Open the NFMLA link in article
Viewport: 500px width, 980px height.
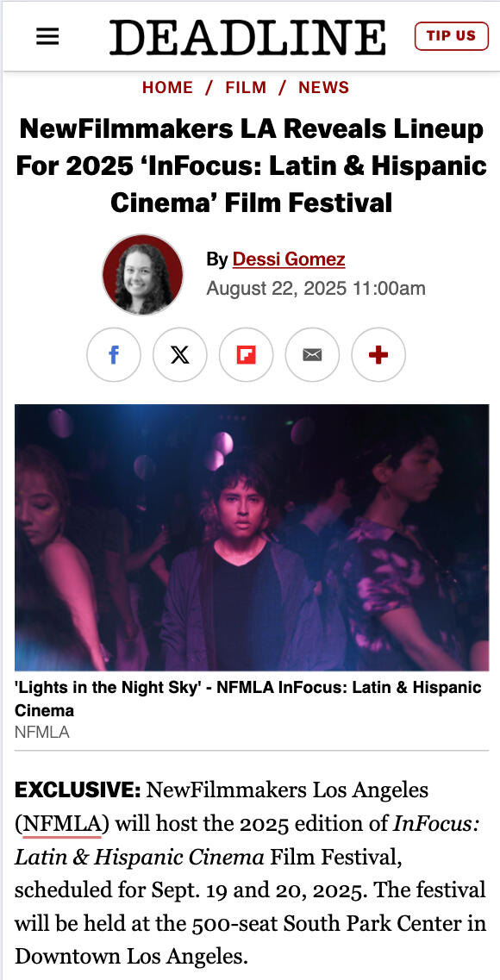[62, 824]
